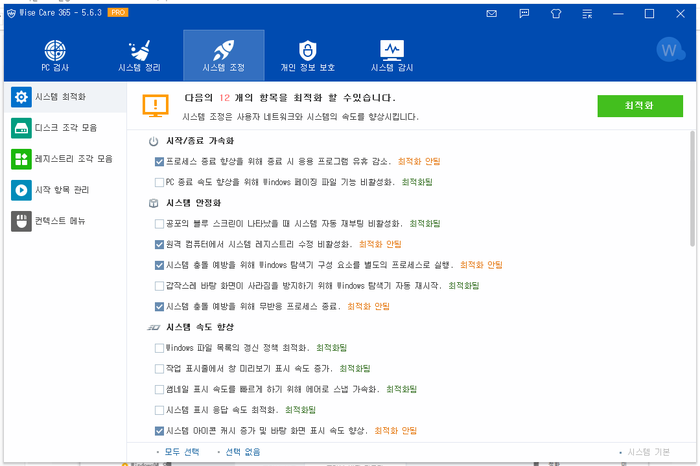The width and height of the screenshot is (700, 466).
Task: Check 시스템 표시 응답 속도 최적화 checkbox
Action: tap(159, 410)
